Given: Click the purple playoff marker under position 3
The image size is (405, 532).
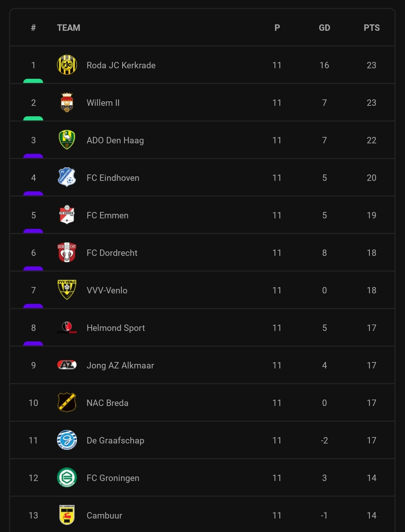Looking at the screenshot, I should click(x=33, y=156).
